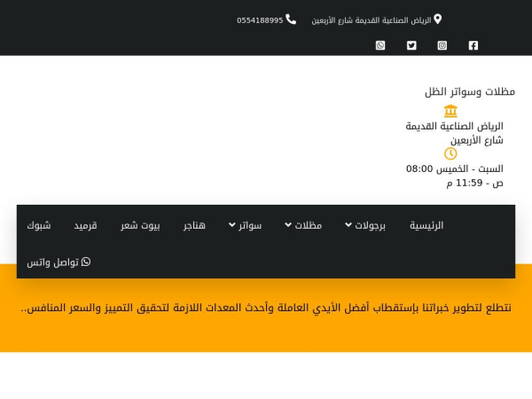
Task: Open the برجولات menu item
Action: tap(370, 225)
